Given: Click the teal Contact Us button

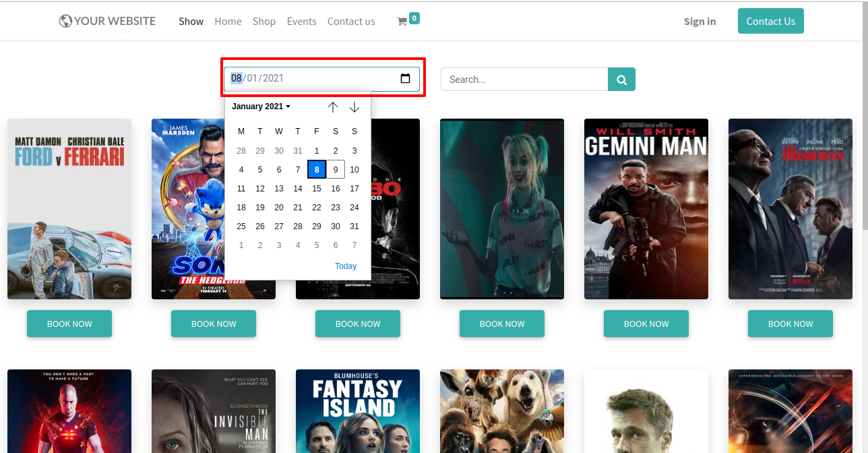Looking at the screenshot, I should point(770,21).
